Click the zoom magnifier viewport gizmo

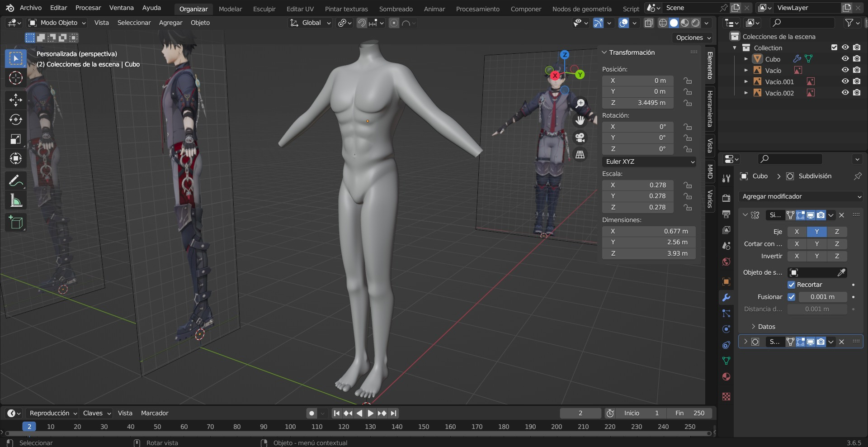[580, 103]
